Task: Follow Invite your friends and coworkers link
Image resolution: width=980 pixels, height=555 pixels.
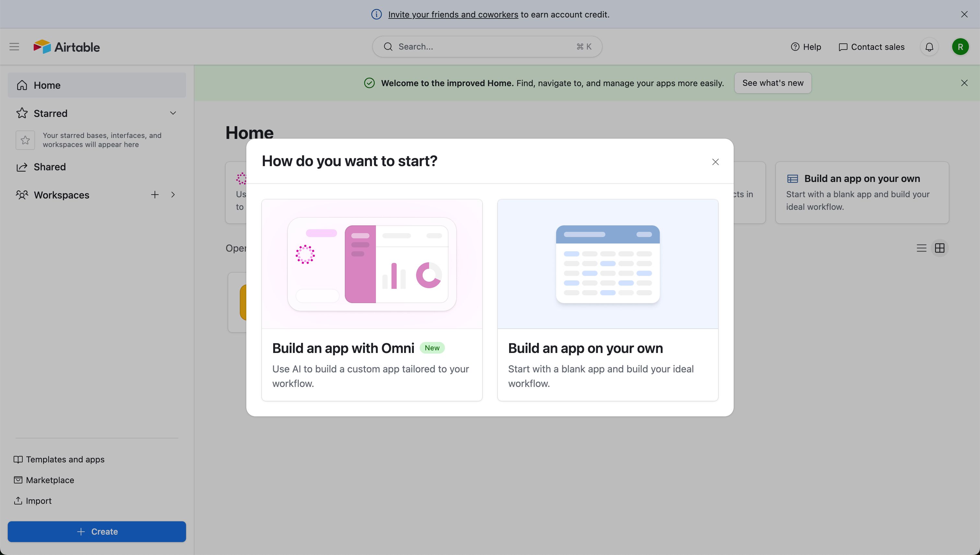Action: pos(453,15)
